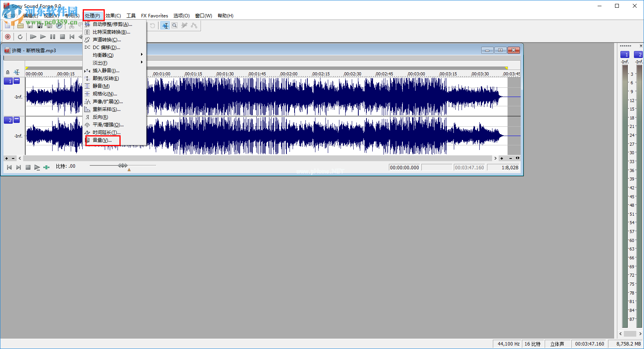Click the level zoom-in plus at bottom left

click(x=7, y=158)
